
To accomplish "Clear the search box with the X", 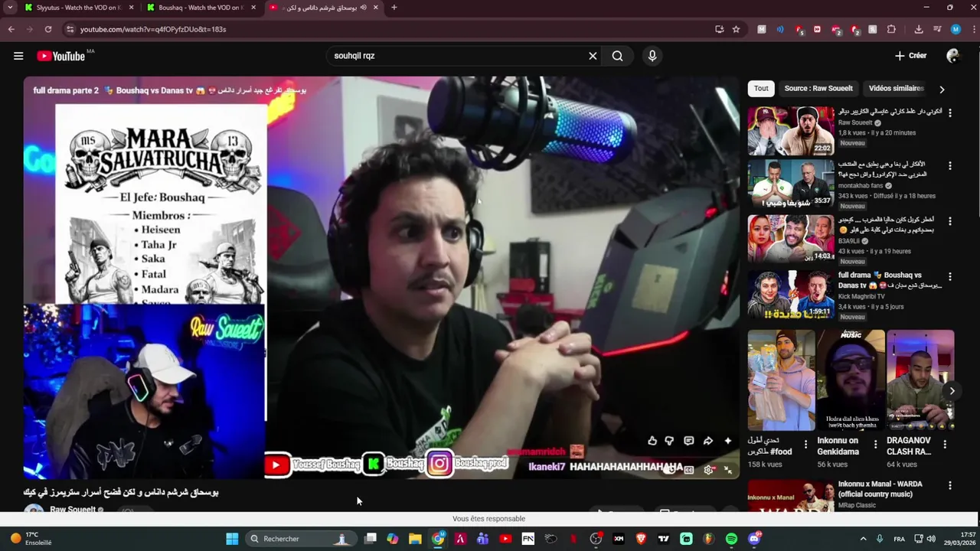I will 593,56.
